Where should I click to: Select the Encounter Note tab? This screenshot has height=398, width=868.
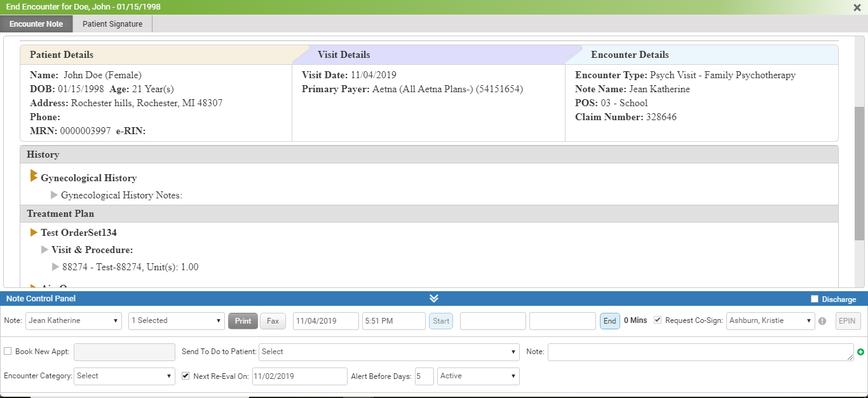click(36, 24)
